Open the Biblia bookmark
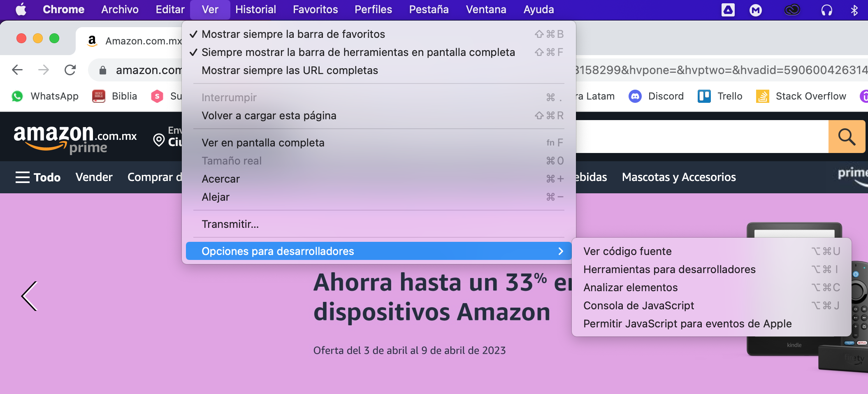 (115, 96)
